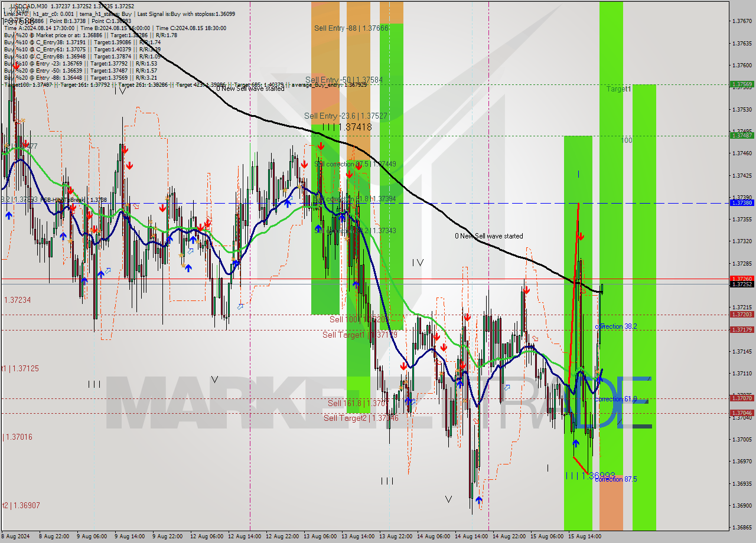756x543 pixels.
Task: Click the 'Sell Entry -23.6 | 1.37527' label
Action: click(x=346, y=116)
